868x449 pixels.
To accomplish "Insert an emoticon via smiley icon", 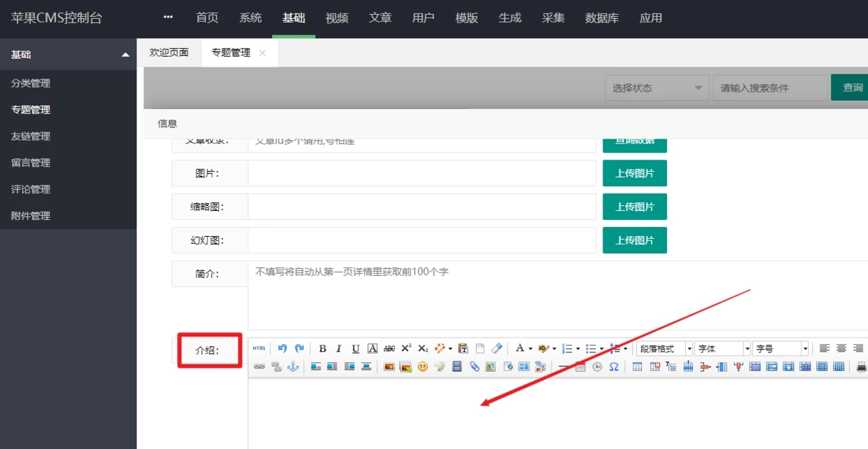I will 423,366.
